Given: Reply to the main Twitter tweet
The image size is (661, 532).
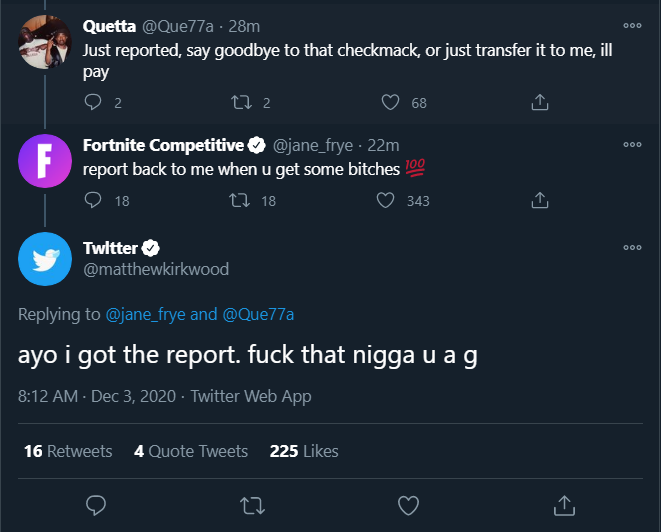Looking at the screenshot, I should (x=96, y=502).
